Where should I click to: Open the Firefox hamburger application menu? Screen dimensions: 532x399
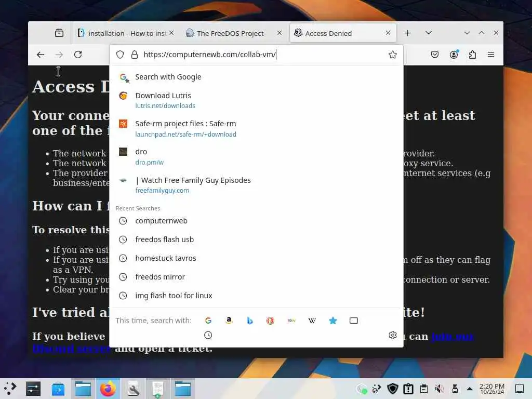point(490,55)
